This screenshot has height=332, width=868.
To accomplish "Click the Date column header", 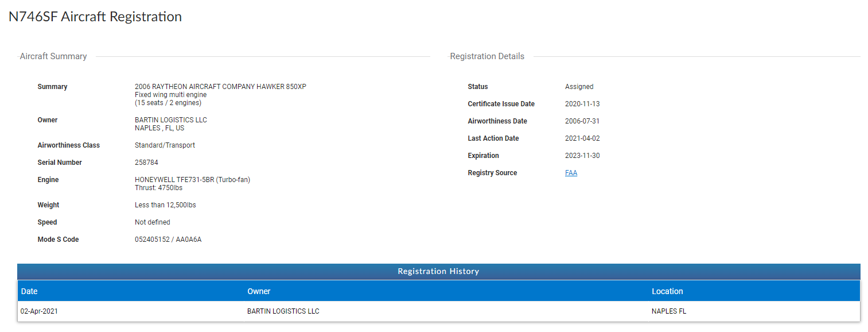I will pos(29,291).
